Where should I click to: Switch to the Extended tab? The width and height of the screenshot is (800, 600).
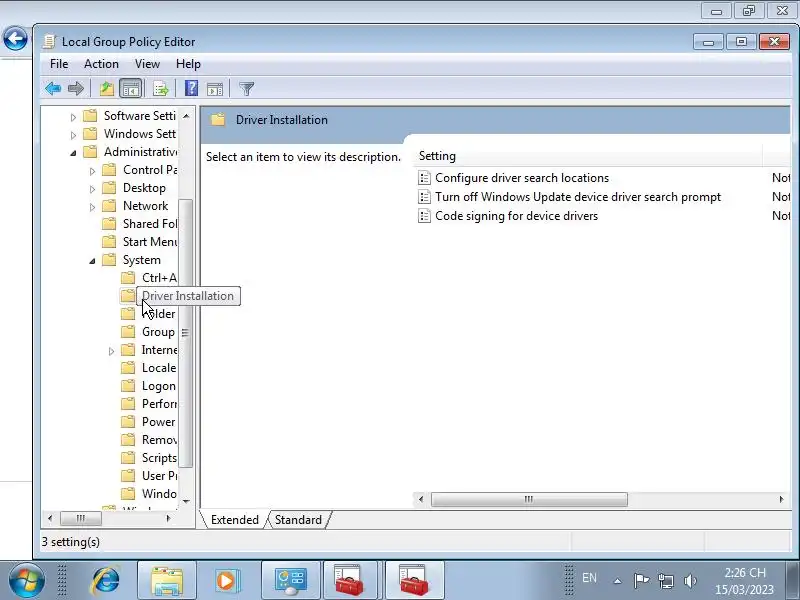(x=235, y=520)
